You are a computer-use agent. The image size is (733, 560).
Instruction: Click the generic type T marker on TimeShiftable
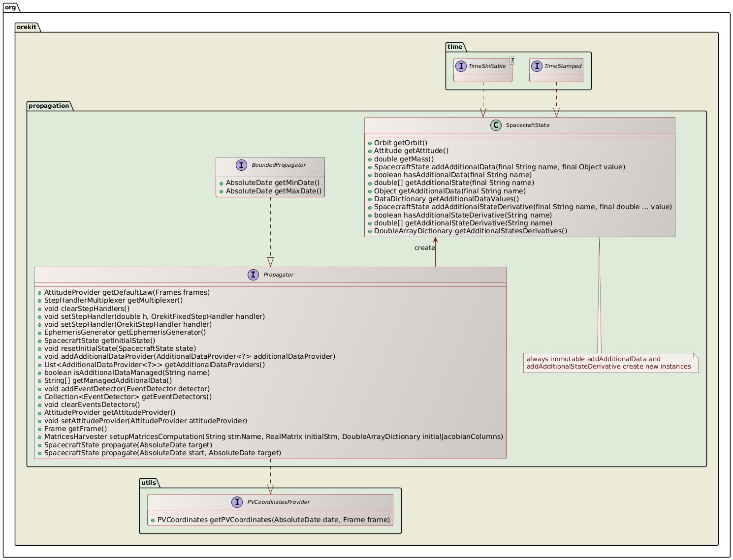[512, 60]
